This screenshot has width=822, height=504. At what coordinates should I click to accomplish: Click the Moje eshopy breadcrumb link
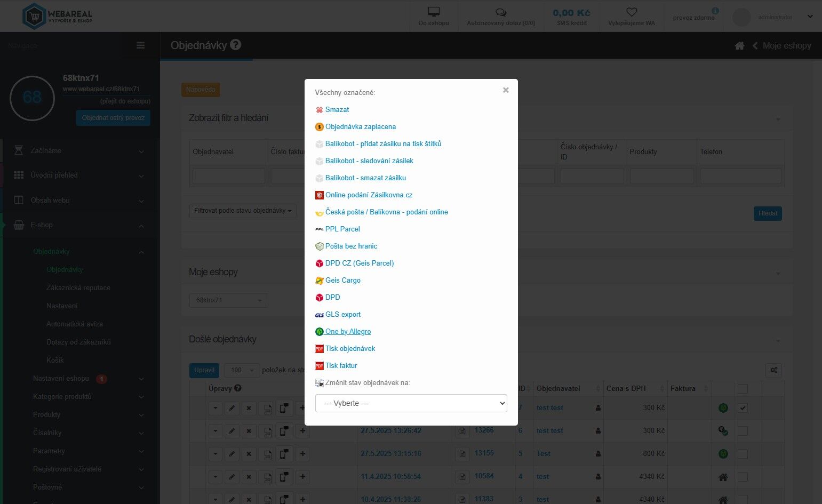(787, 46)
